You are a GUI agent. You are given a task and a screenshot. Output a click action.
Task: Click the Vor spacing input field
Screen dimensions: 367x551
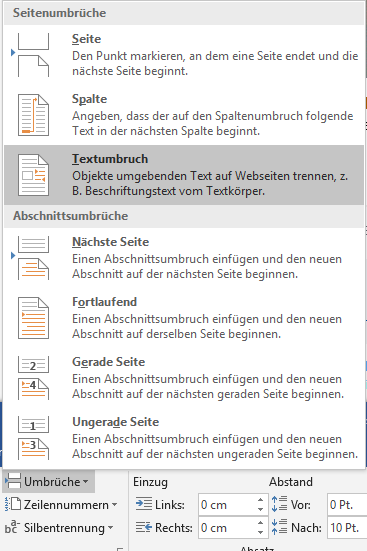tap(347, 505)
